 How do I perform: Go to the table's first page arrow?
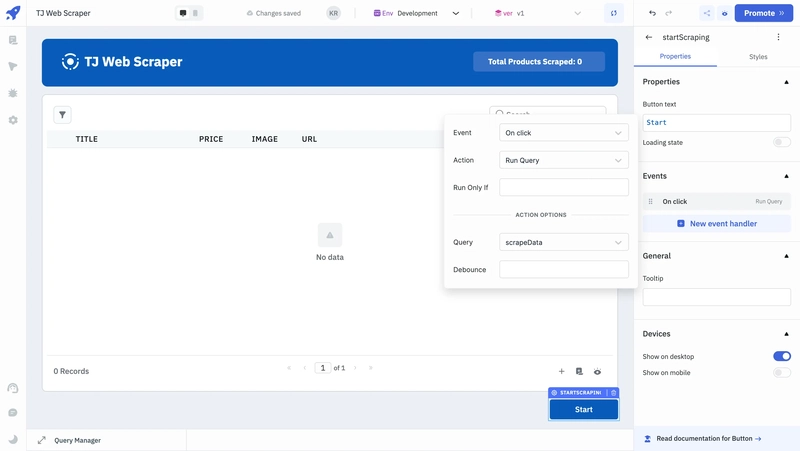coord(289,368)
